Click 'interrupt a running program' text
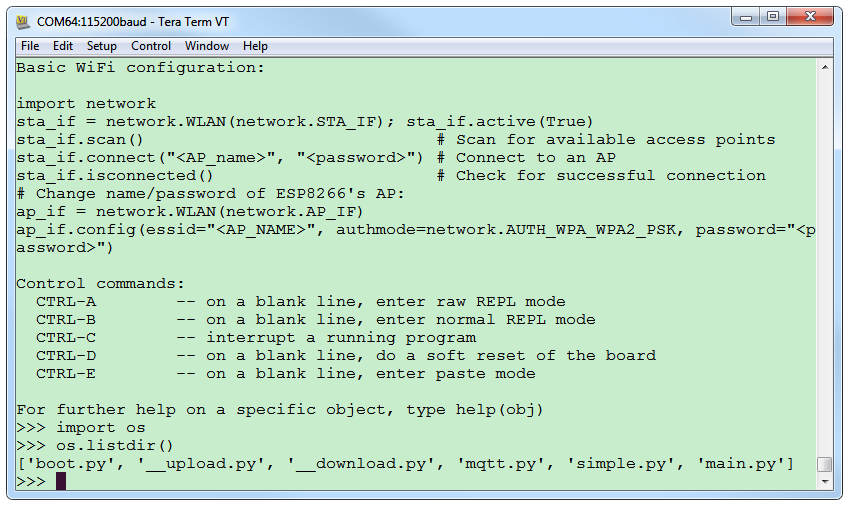 pos(341,337)
